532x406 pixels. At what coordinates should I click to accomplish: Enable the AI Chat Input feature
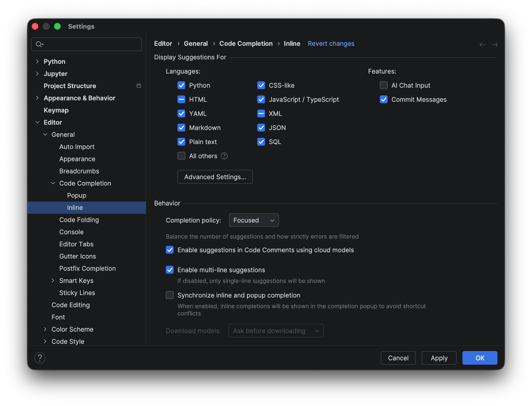383,86
